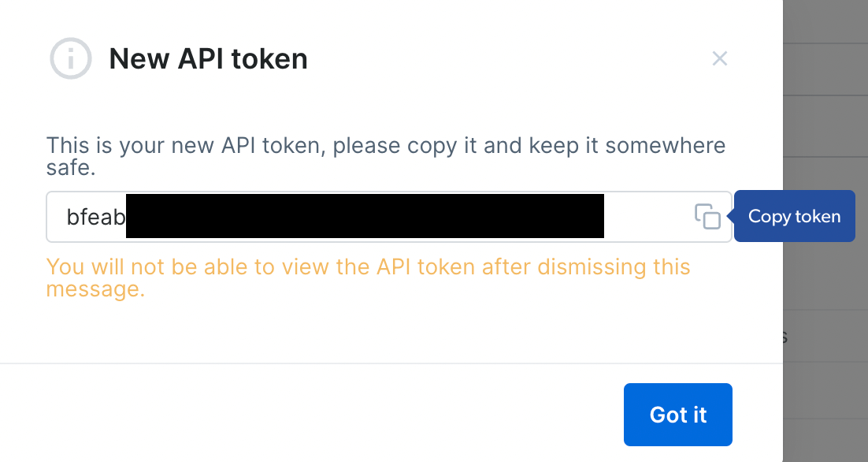The height and width of the screenshot is (462, 868).
Task: Focus the API token text field
Action: (x=646, y=217)
